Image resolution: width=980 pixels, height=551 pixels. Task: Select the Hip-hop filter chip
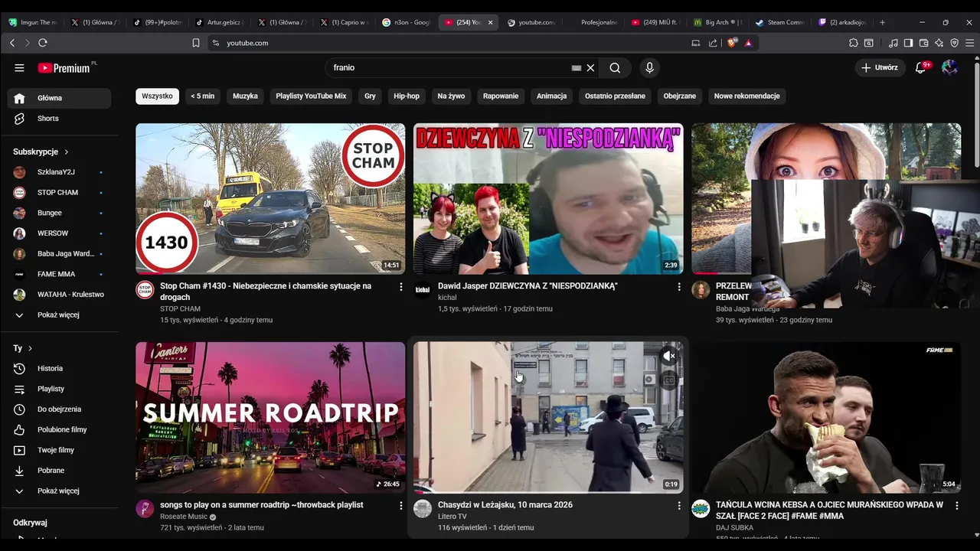pos(407,96)
